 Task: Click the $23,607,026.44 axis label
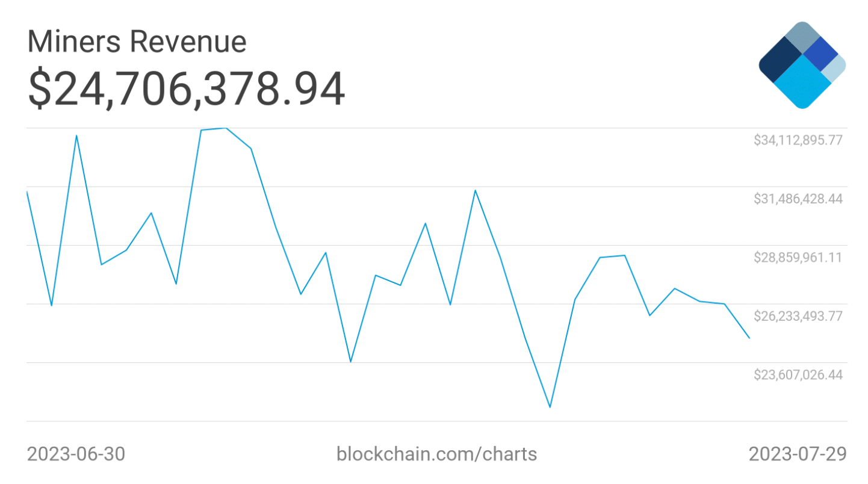[798, 374]
